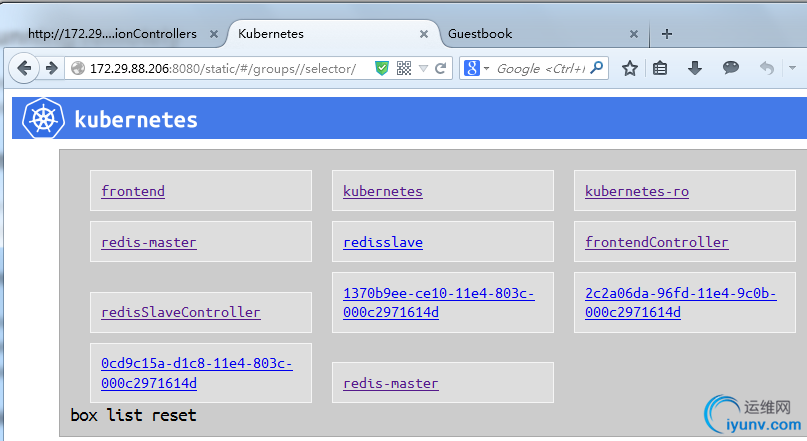Close the ionControllers tab
Screen dimensions: 807x441
tap(214, 34)
